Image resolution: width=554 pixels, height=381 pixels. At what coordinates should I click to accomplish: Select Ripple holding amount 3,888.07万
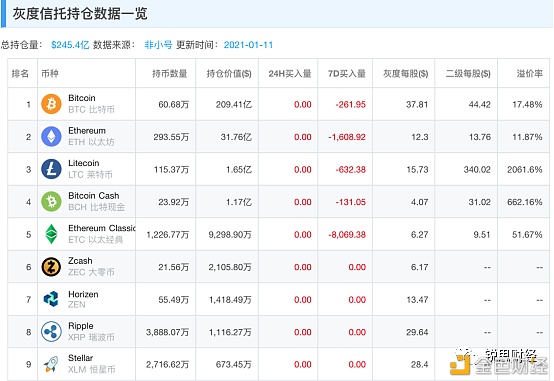pos(167,332)
